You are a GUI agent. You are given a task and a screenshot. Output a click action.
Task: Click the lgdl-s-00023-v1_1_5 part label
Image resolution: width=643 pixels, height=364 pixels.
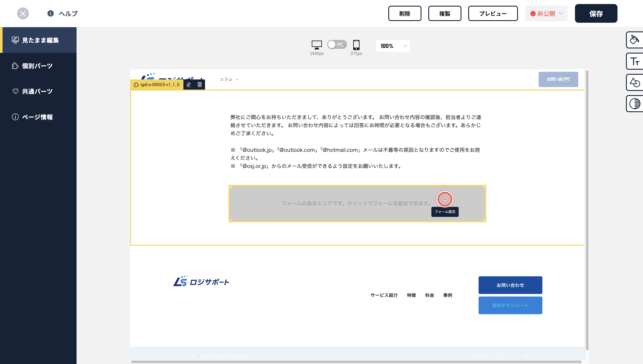[x=157, y=85]
